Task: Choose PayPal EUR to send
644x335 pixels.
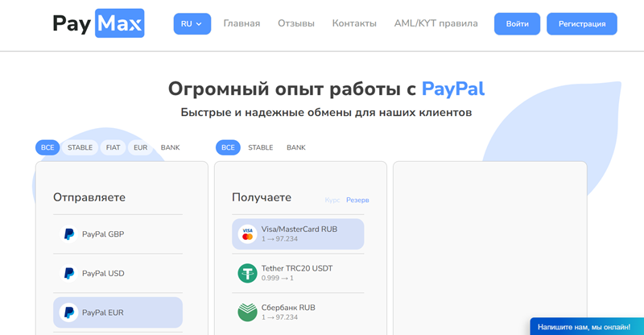Action: 118,312
